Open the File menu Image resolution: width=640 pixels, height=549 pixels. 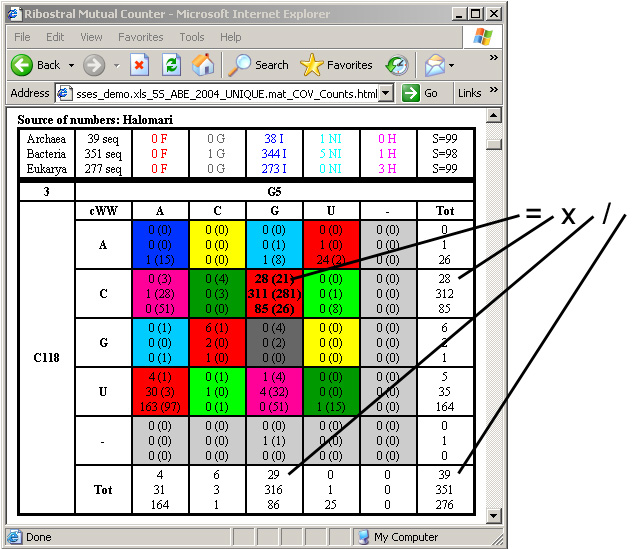[22, 37]
